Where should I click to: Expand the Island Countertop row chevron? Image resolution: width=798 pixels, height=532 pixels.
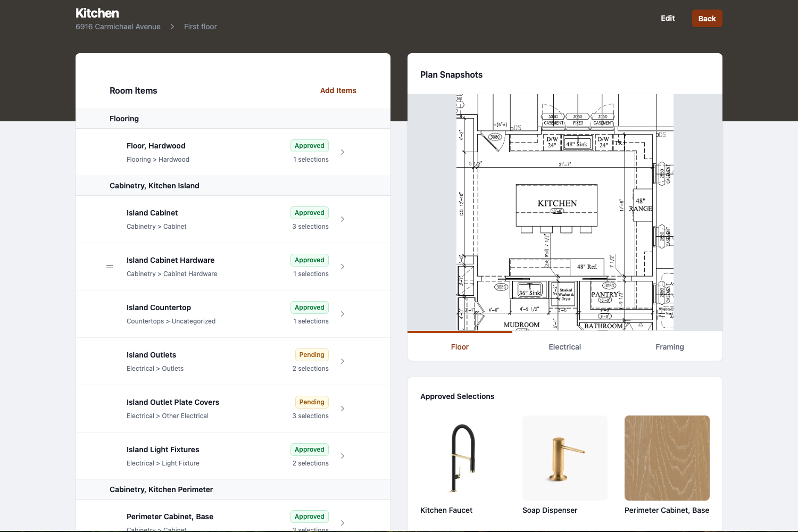[343, 314]
